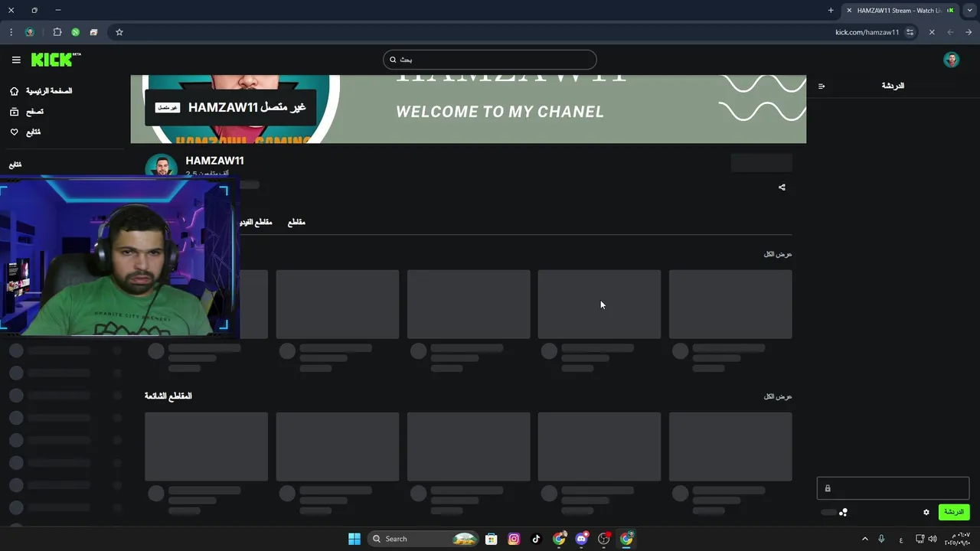The image size is (980, 551).
Task: Click عرض الكل for the first section
Action: point(778,254)
